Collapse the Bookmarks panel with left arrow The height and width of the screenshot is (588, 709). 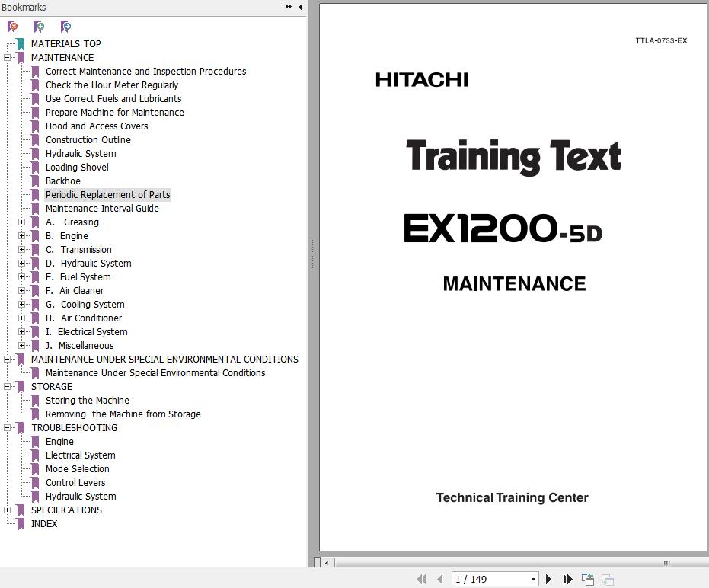[300, 7]
